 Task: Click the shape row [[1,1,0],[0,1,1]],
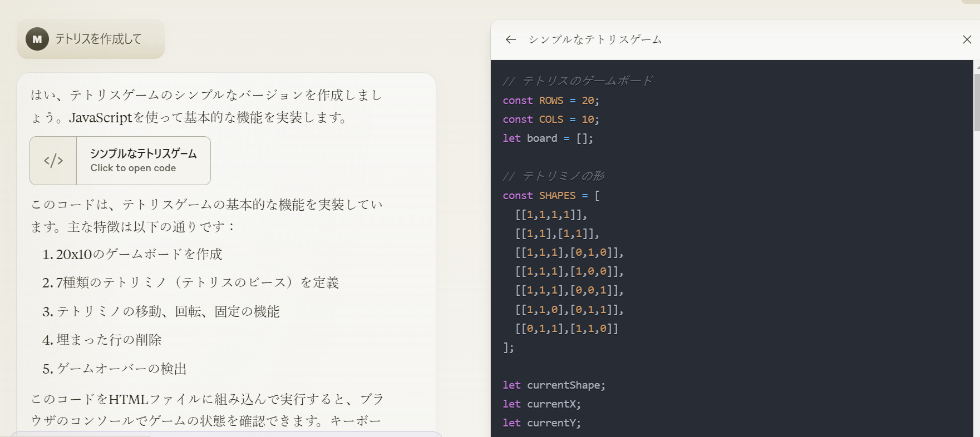[x=569, y=310]
